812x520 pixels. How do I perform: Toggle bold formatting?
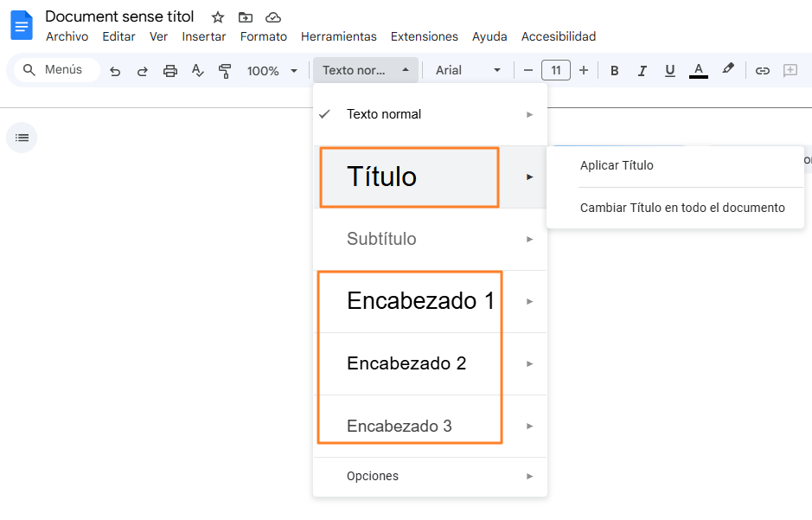[614, 70]
